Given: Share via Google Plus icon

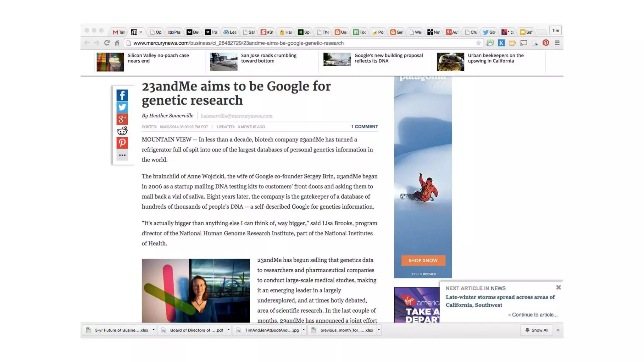Looking at the screenshot, I should pos(122,119).
